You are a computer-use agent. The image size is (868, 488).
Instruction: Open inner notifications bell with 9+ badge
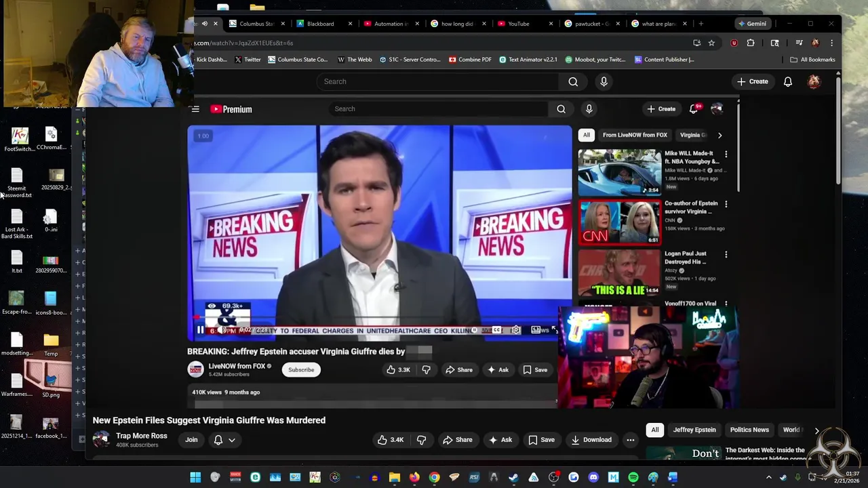(x=694, y=109)
